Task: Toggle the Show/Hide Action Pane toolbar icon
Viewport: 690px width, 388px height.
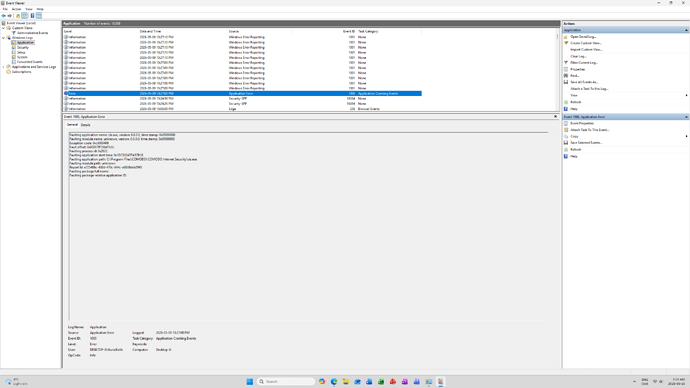Action: (x=39, y=15)
